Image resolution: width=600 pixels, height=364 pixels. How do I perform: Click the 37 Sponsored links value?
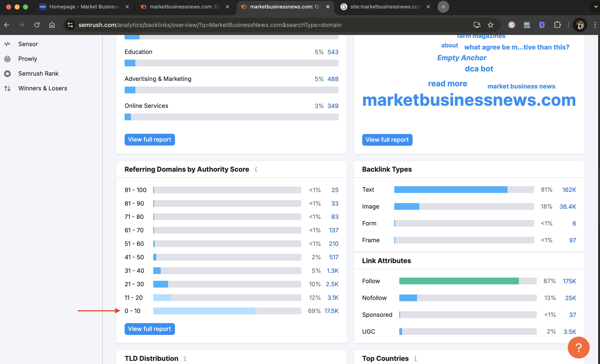(x=572, y=315)
